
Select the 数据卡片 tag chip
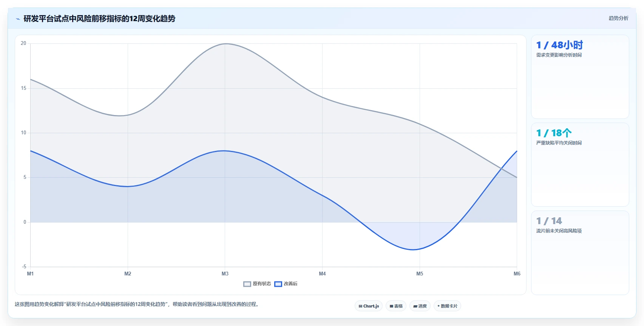(x=447, y=306)
